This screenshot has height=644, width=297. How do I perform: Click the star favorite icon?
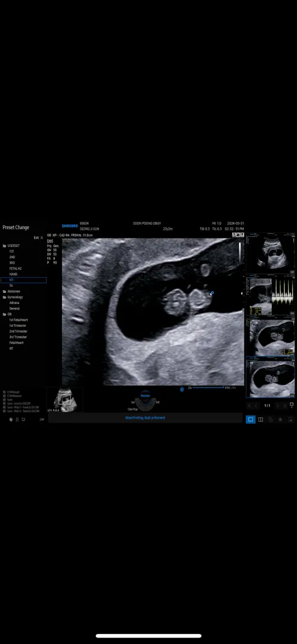coord(280,419)
